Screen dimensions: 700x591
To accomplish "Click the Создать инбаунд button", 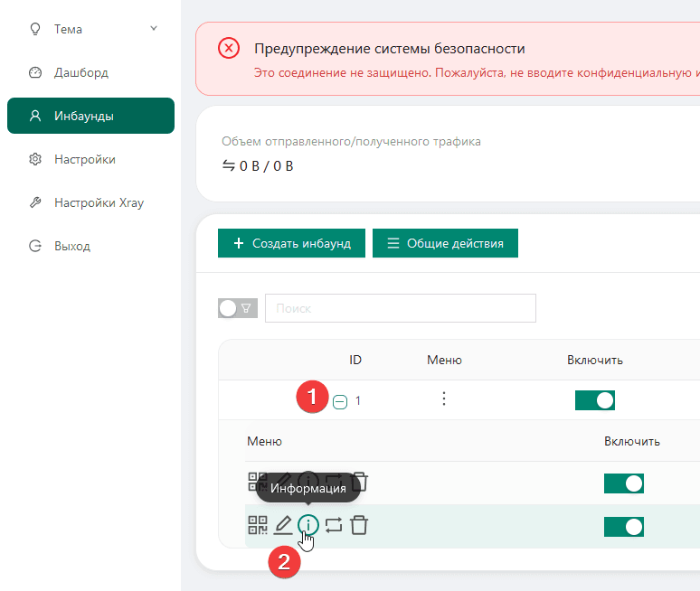I will point(291,243).
